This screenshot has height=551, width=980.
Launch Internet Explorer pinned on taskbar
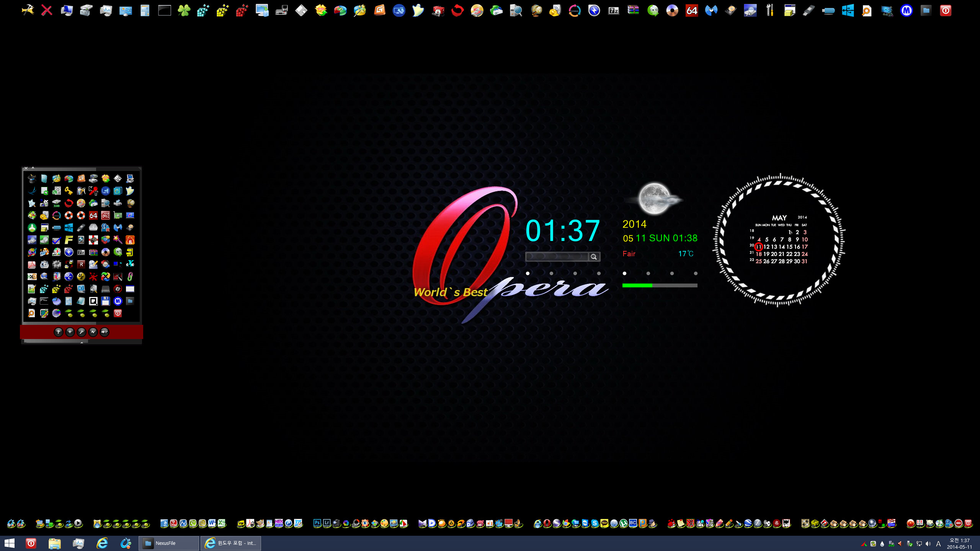pyautogui.click(x=102, y=543)
